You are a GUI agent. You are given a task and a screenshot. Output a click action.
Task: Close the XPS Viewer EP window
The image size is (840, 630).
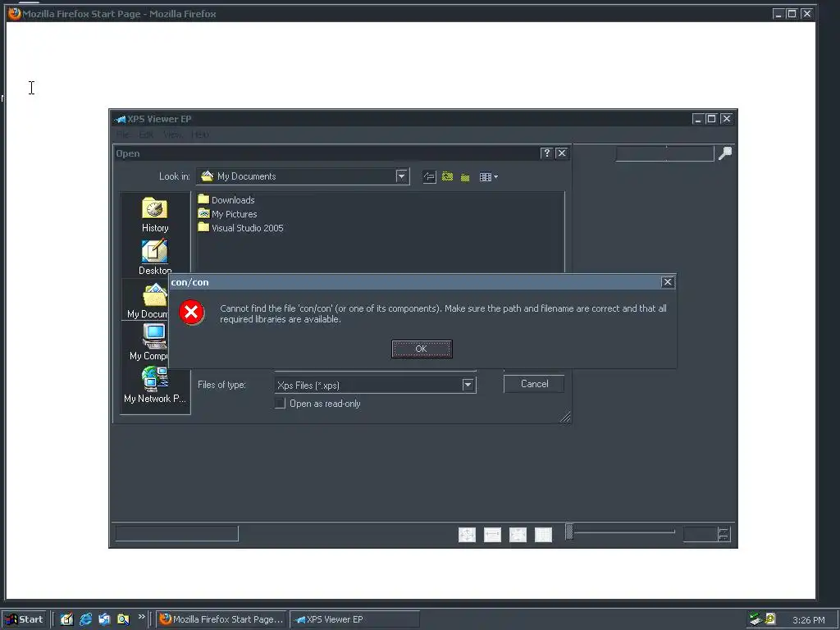(726, 119)
